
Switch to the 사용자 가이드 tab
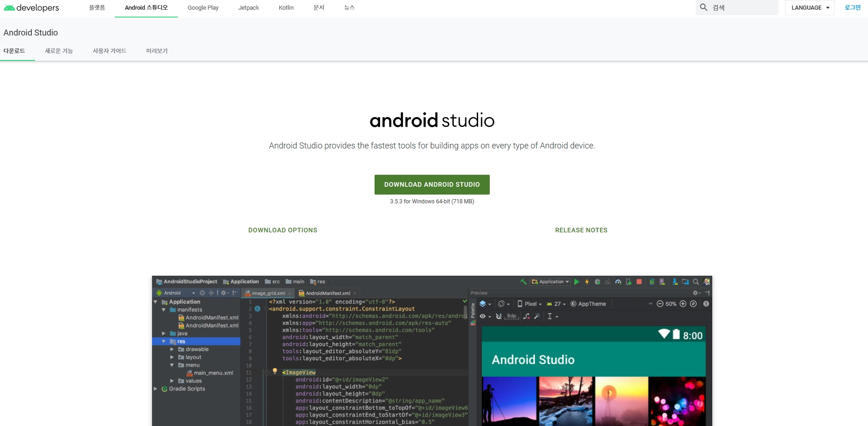pos(110,51)
